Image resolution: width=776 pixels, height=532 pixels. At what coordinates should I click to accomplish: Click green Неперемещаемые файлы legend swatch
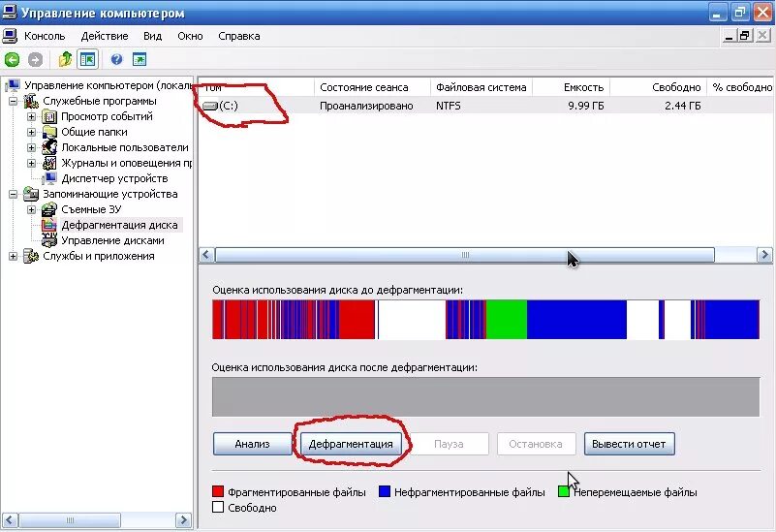tap(563, 491)
